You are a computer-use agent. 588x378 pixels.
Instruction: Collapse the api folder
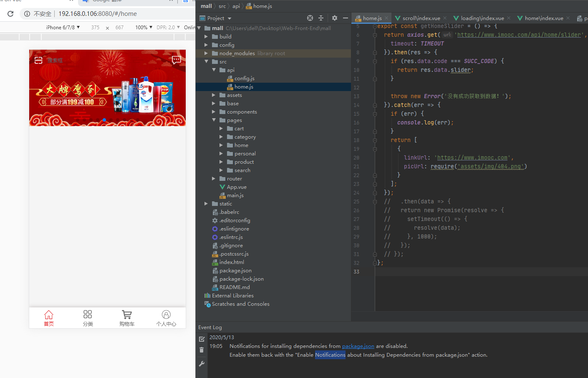tap(214, 70)
